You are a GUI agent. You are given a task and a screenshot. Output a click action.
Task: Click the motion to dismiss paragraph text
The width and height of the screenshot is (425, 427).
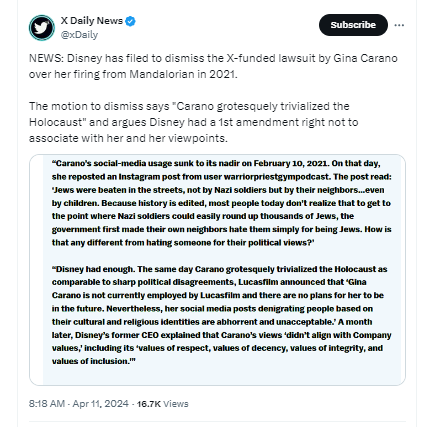pos(194,122)
